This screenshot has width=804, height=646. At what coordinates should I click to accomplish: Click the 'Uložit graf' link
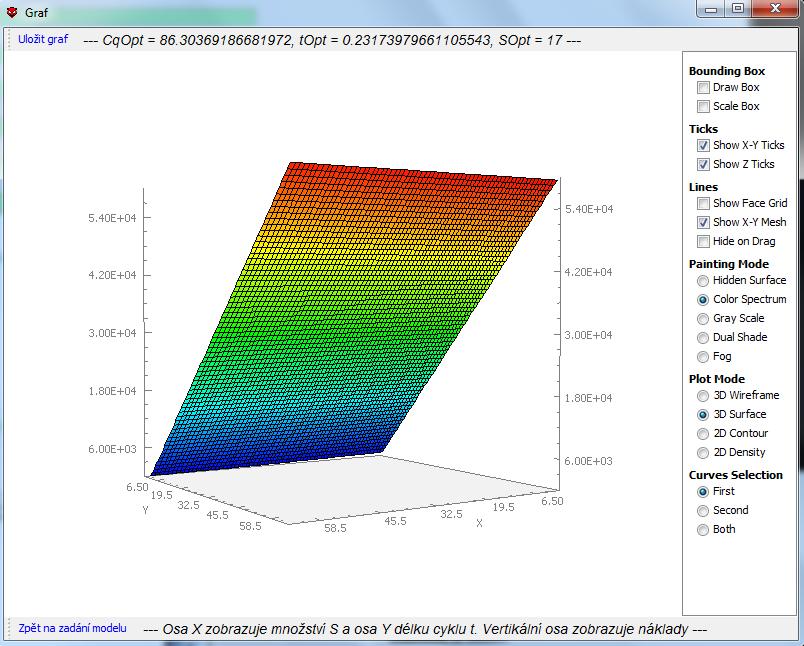pos(43,39)
